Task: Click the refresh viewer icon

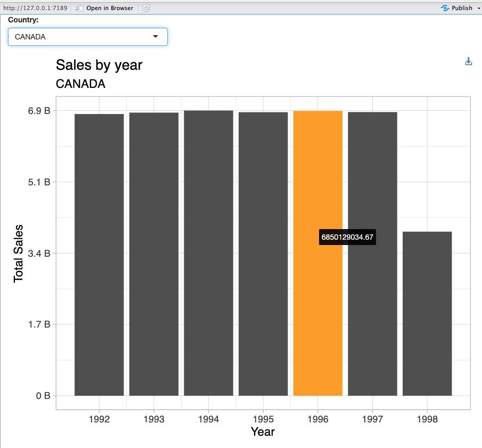Action: [x=146, y=8]
